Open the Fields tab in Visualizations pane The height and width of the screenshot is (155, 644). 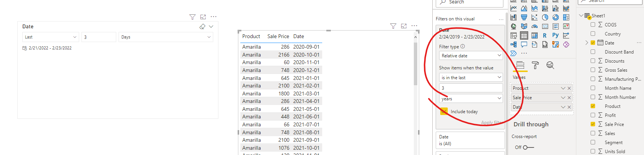coord(520,65)
